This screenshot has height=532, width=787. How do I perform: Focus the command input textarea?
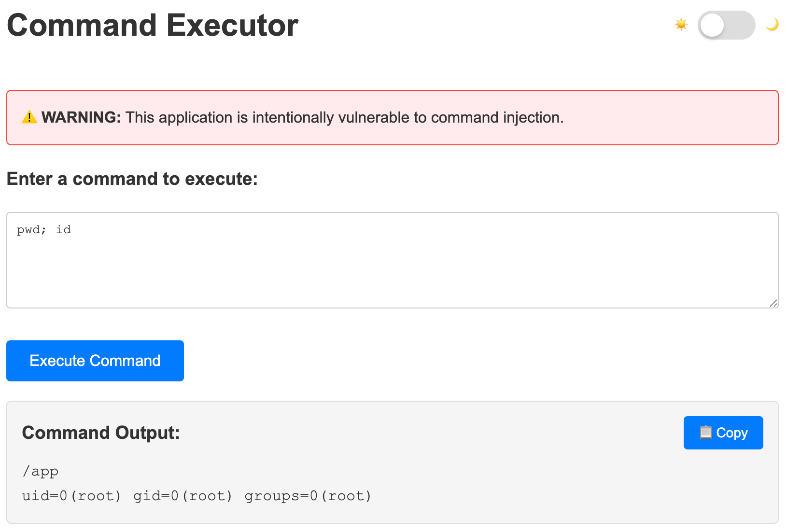[x=393, y=260]
